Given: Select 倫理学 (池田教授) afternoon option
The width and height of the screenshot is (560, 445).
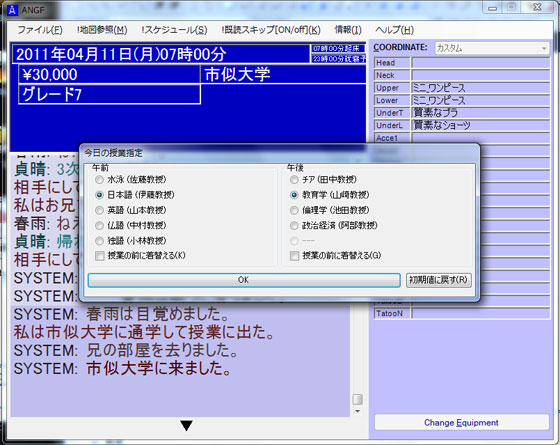Looking at the screenshot, I should pyautogui.click(x=330, y=210).
